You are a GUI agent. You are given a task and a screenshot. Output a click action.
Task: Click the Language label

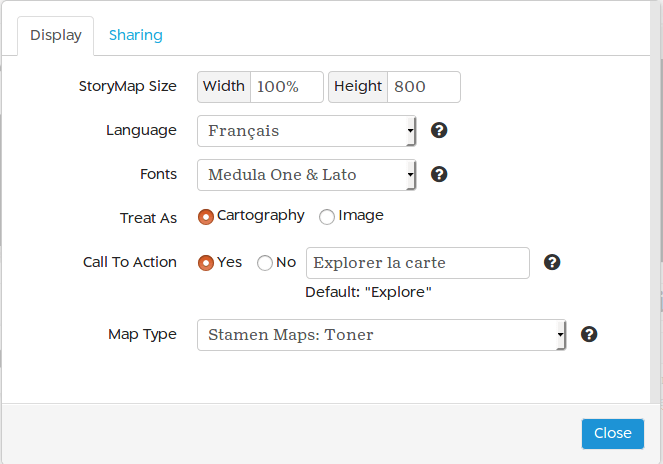[x=141, y=130]
